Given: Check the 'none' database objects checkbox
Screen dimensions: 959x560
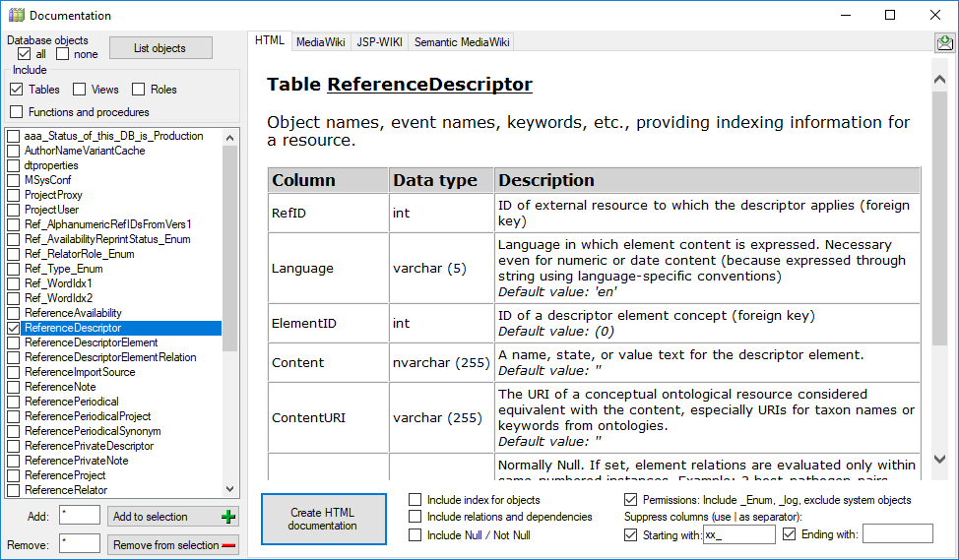Looking at the screenshot, I should point(62,54).
